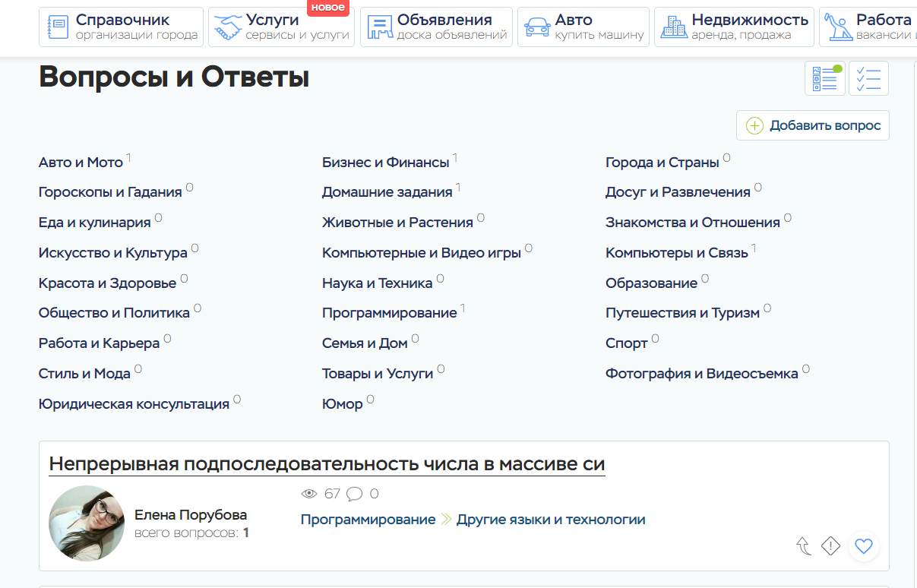This screenshot has height=588, width=917.
Task: Click the views eye icon
Action: point(309,494)
